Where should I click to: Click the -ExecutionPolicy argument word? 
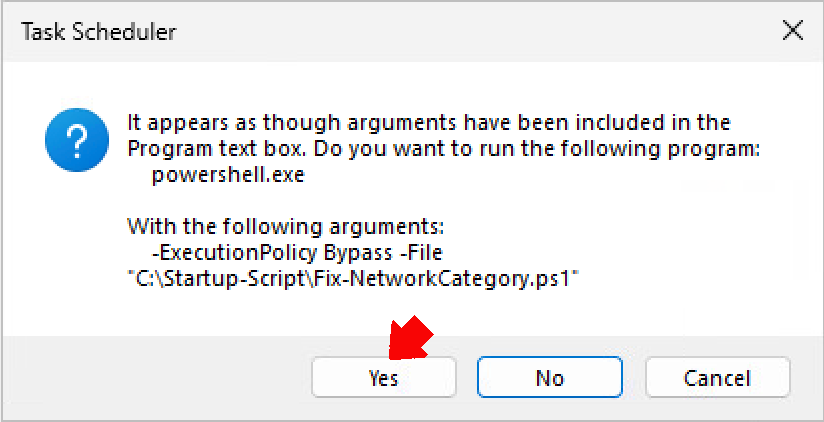[234, 253]
